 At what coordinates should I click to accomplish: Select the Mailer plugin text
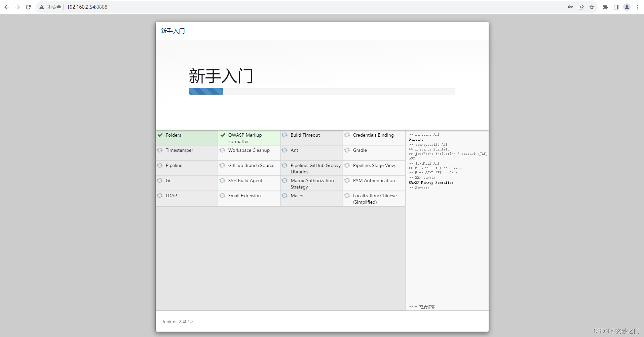click(x=297, y=196)
